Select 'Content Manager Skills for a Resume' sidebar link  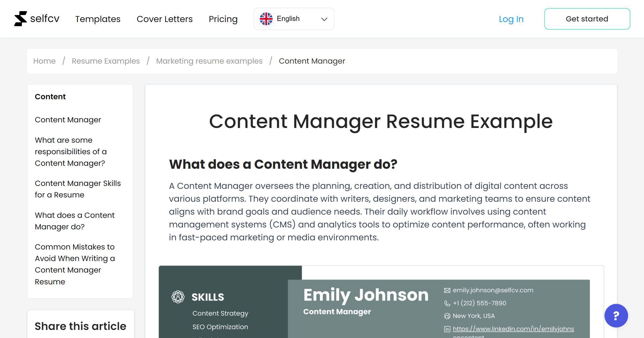point(78,189)
